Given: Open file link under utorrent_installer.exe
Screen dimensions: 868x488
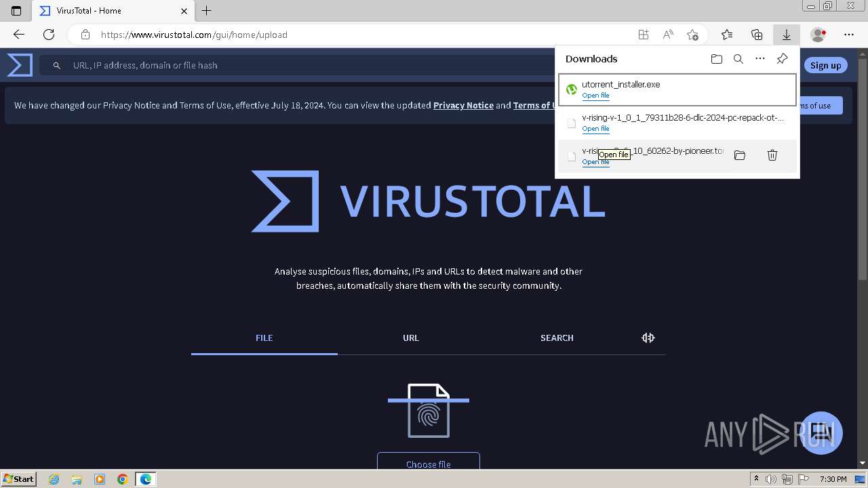Looking at the screenshot, I should (595, 96).
